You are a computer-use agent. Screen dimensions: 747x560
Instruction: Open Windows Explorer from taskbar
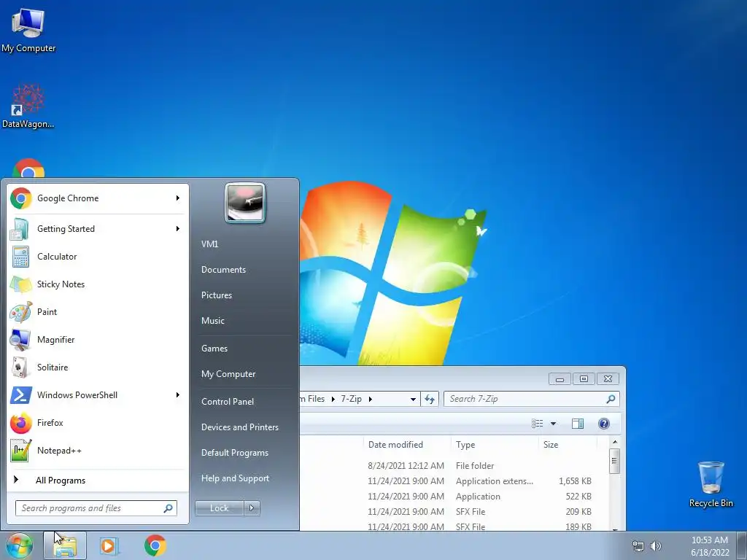pyautogui.click(x=65, y=545)
